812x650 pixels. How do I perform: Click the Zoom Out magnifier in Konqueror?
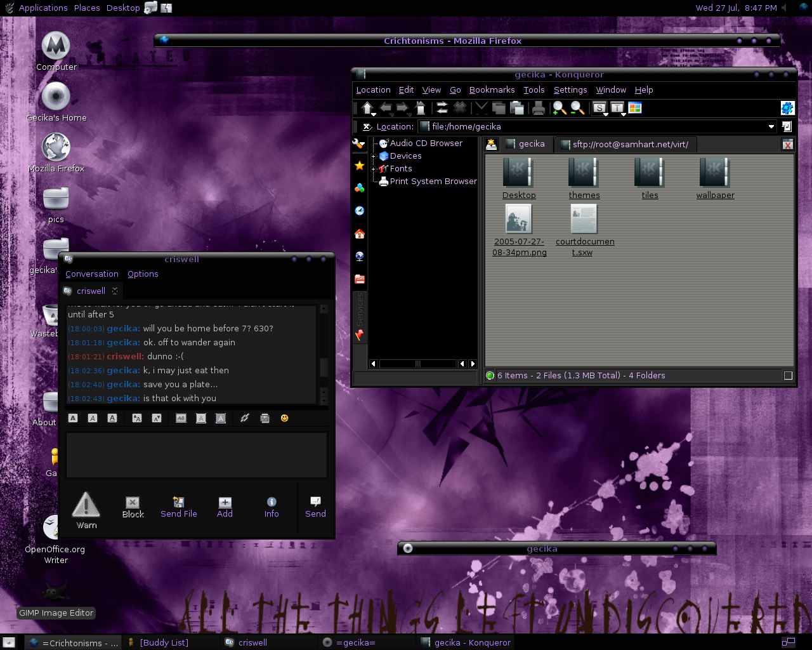click(577, 108)
